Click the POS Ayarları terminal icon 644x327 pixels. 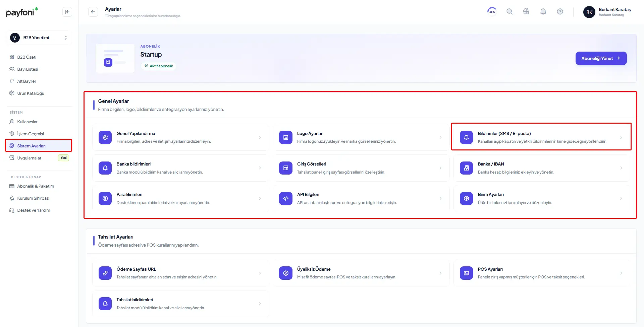click(x=466, y=273)
